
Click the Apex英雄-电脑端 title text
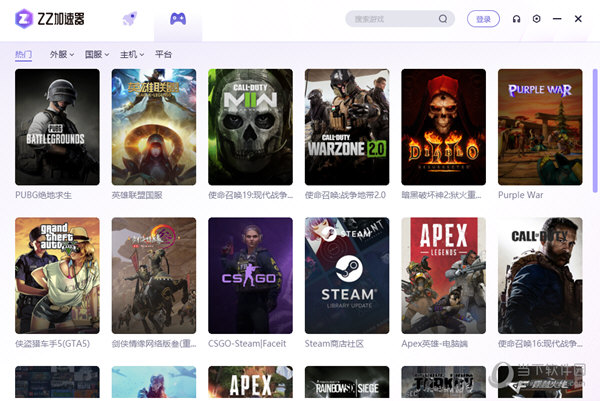434,344
